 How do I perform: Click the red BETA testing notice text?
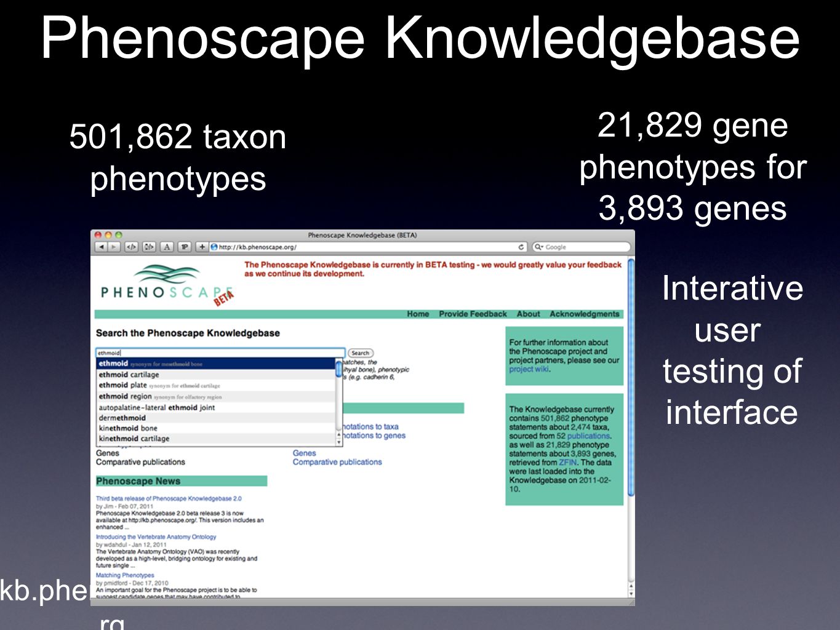coord(433,269)
